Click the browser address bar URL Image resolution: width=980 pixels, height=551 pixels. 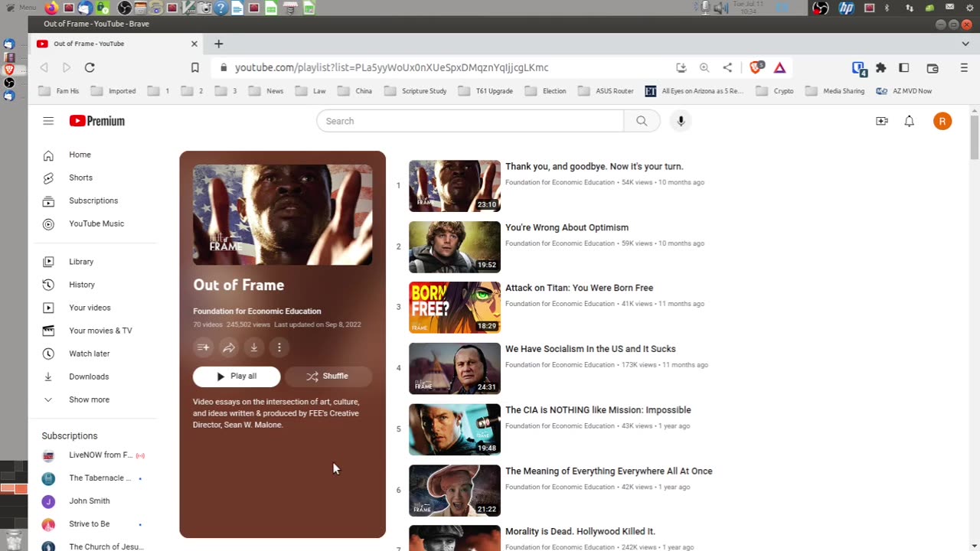pos(391,67)
